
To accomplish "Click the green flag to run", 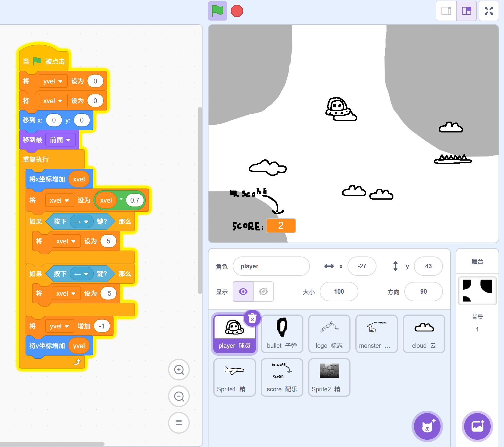I will point(217,11).
